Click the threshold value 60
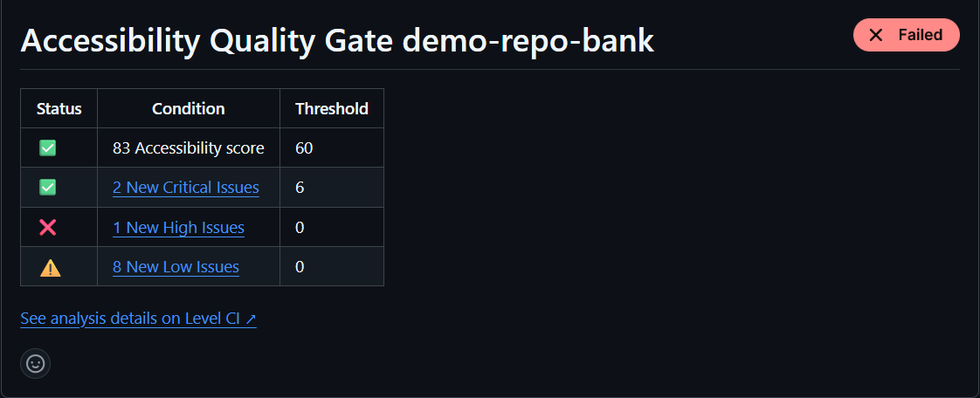Viewport: 980px width, 398px height. (x=304, y=148)
